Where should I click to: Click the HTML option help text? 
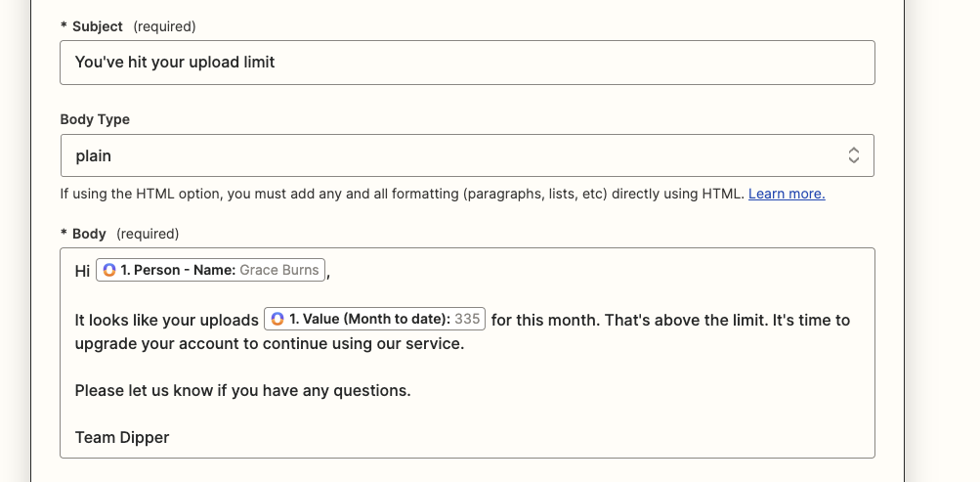402,194
